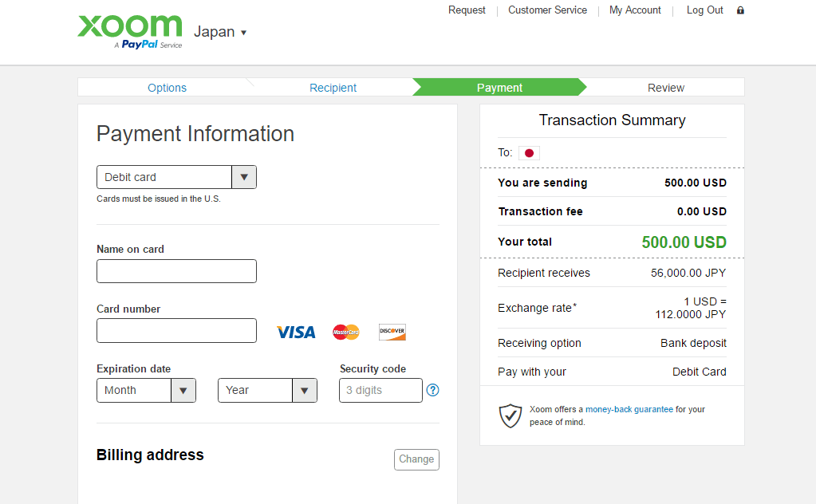Open the Debit card payment type dropdown
Screen dimensions: 816x504
[x=176, y=177]
